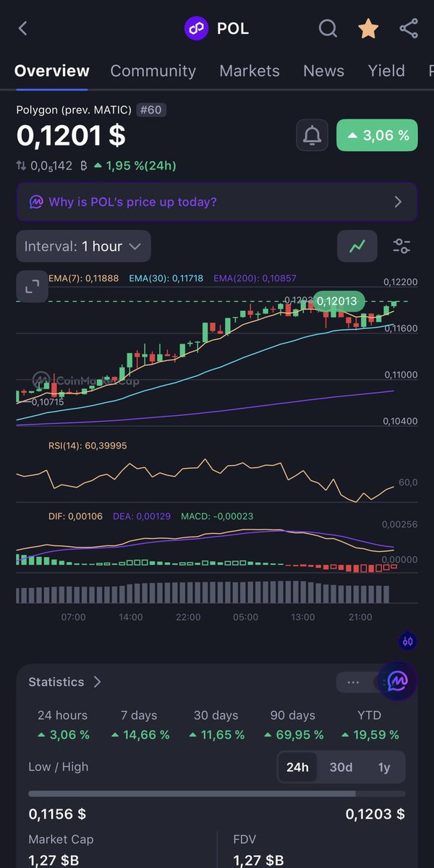The width and height of the screenshot is (434, 868).
Task: Toggle the favorite star icon
Action: pyautogui.click(x=368, y=29)
